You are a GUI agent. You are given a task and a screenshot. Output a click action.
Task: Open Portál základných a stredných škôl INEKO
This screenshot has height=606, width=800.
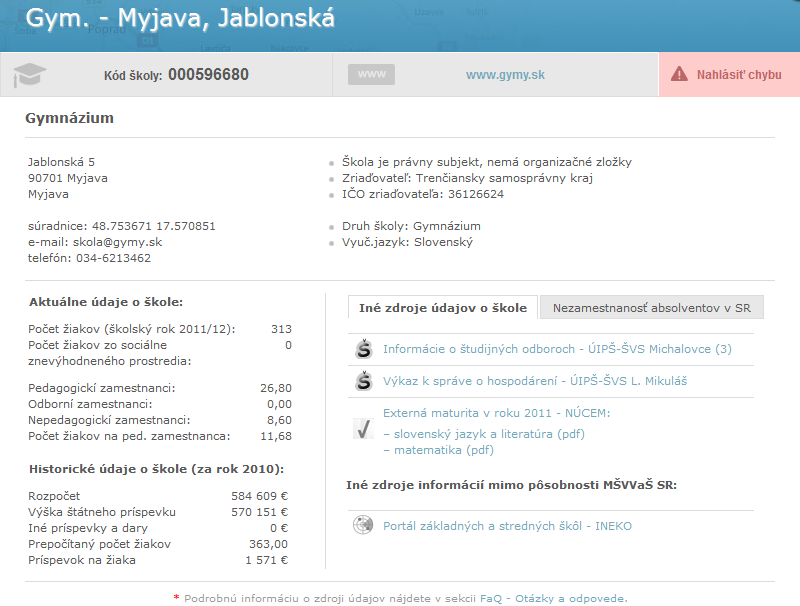tap(507, 526)
